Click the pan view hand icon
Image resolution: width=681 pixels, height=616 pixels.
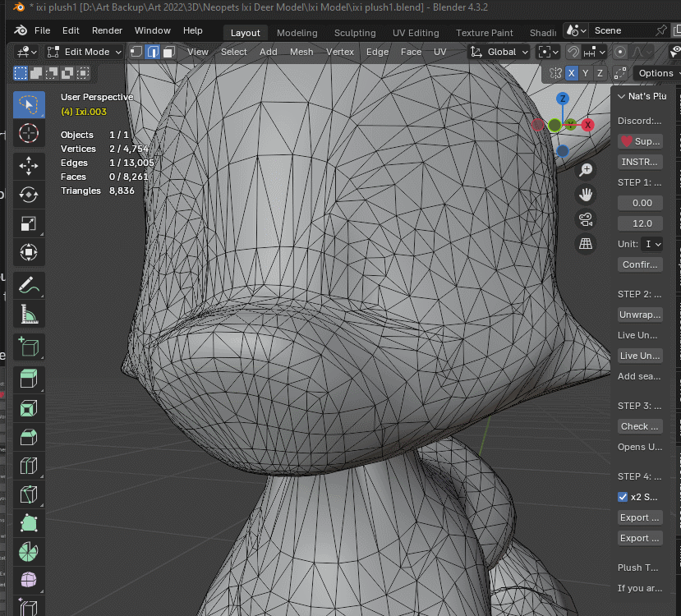click(x=586, y=195)
